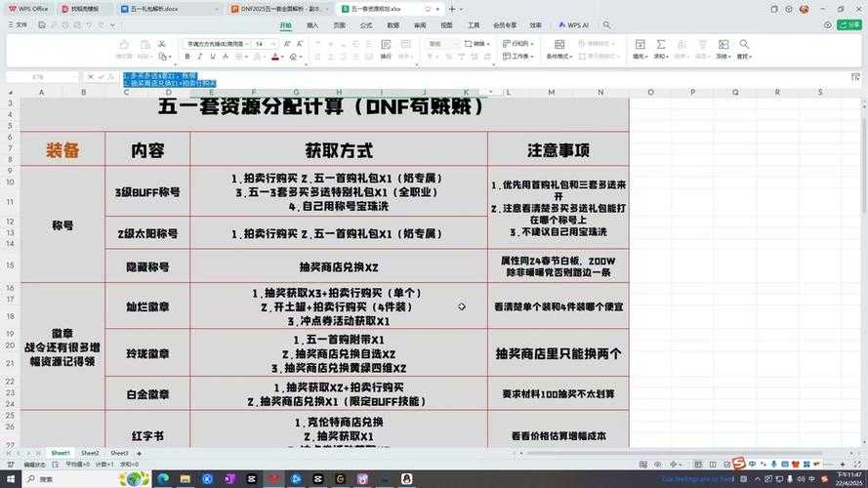Open the font name combo box
The height and width of the screenshot is (488, 868).
[217, 44]
